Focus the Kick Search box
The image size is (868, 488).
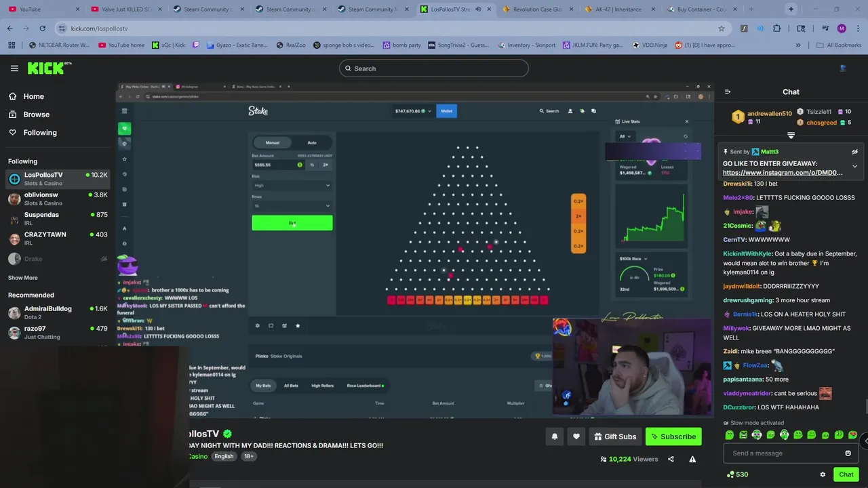coord(434,68)
